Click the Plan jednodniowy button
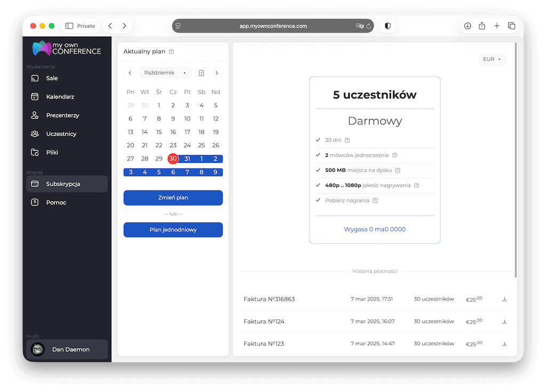 click(x=173, y=230)
